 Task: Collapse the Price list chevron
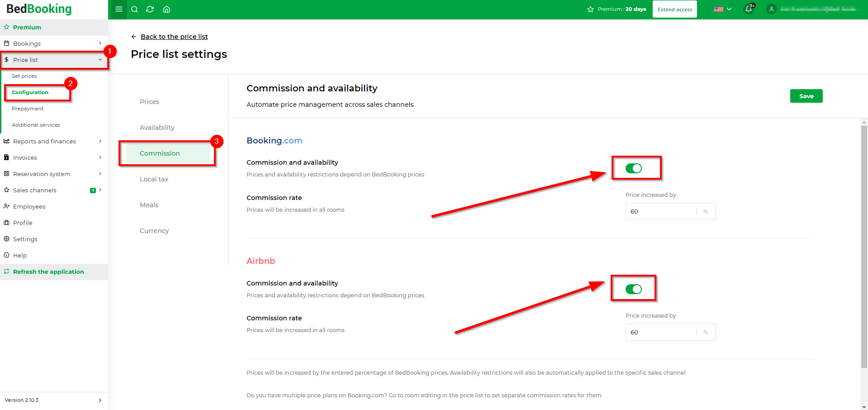click(x=100, y=60)
